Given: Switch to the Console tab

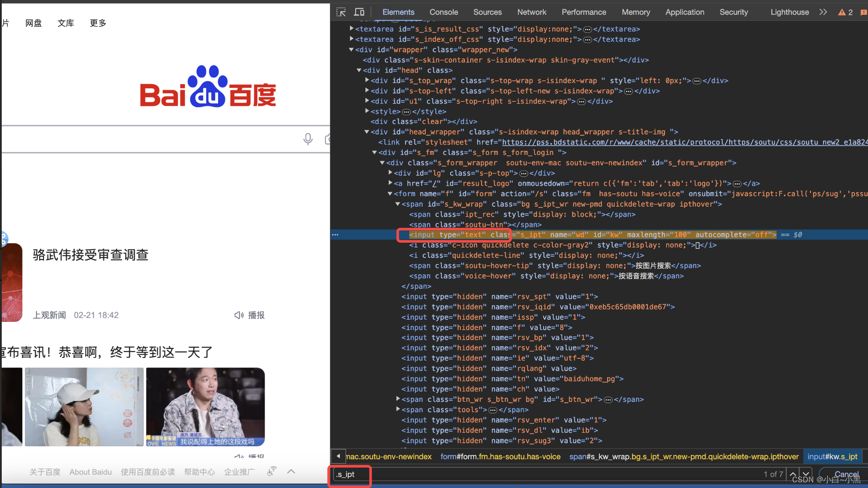Looking at the screenshot, I should [x=443, y=12].
